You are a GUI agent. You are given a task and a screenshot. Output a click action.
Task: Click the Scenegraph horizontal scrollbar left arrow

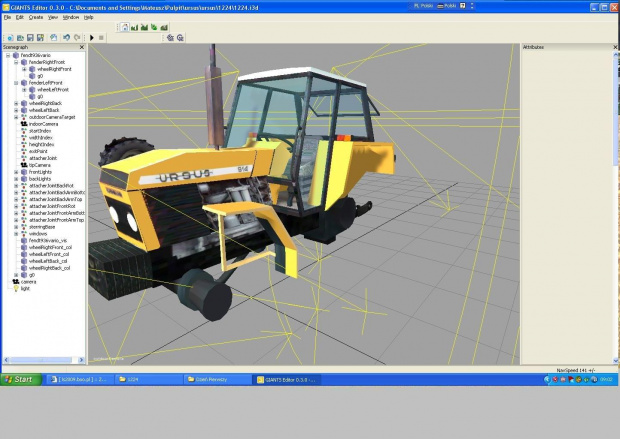(x=6, y=360)
